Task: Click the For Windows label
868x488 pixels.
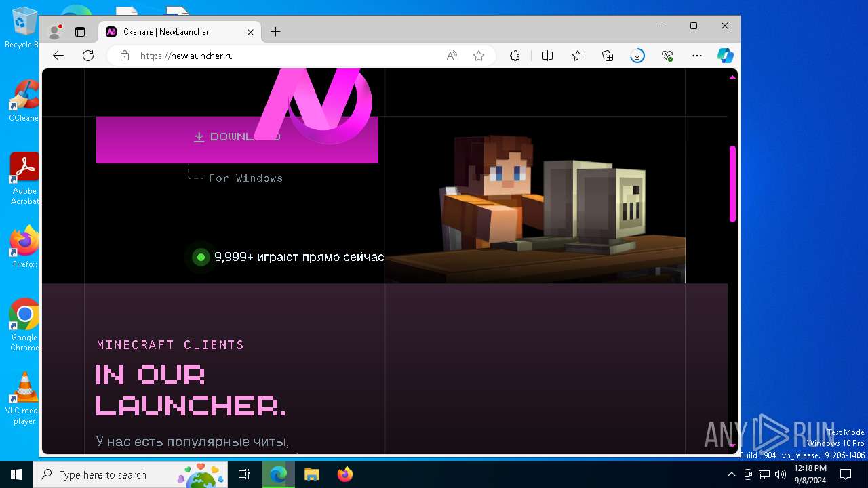Action: pyautogui.click(x=245, y=178)
